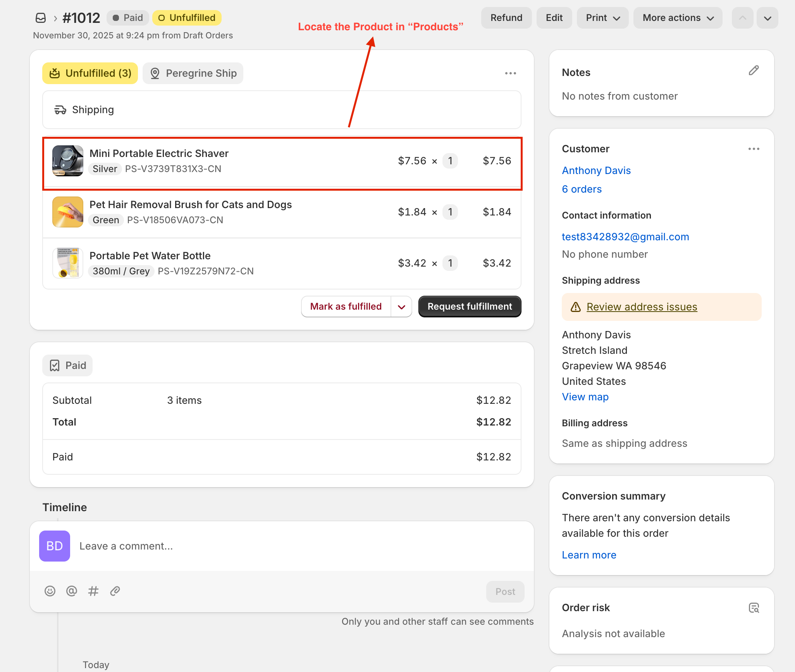
Task: Click the orders inbox icon in breadcrumb
Action: 41,18
